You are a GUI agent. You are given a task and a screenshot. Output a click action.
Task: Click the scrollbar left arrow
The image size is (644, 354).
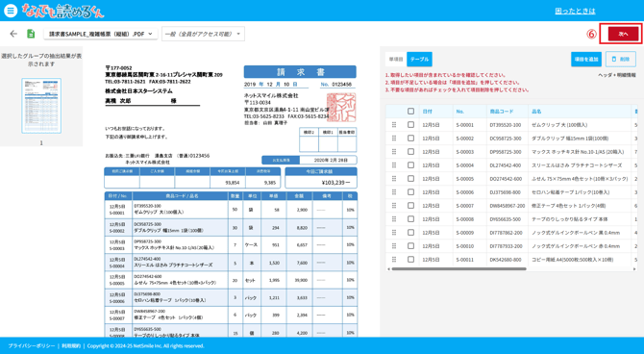[388, 269]
